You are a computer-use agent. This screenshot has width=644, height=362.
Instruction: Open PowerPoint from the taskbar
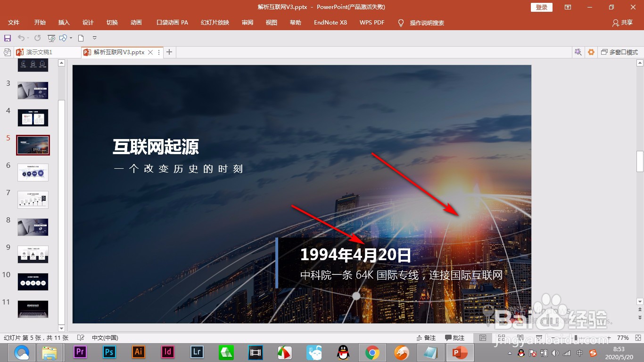pos(460,352)
